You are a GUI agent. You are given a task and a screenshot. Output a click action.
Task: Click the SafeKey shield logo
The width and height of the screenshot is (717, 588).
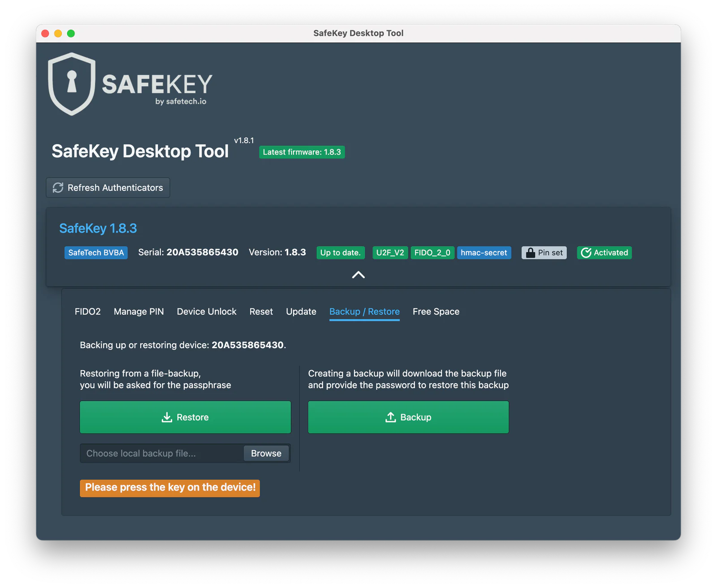[x=72, y=84]
